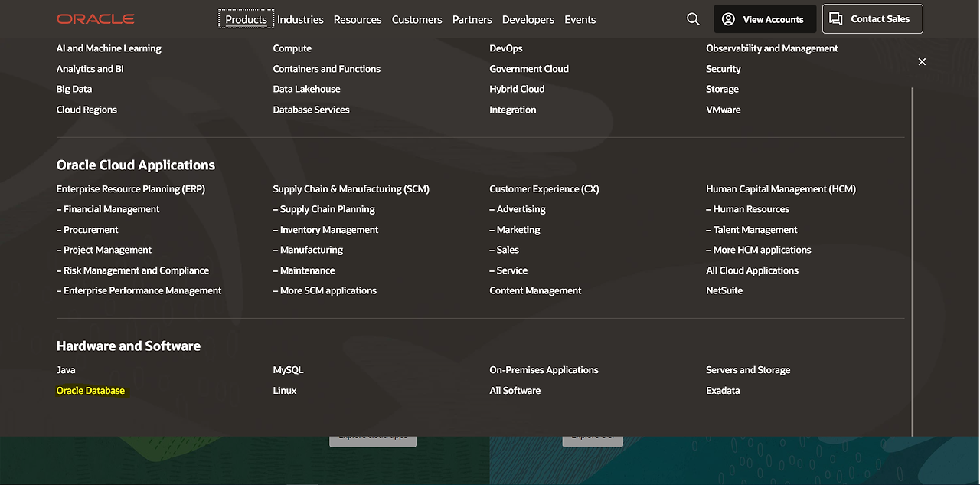Select Supply Chain Planning
The height and width of the screenshot is (485, 980).
coord(324,209)
